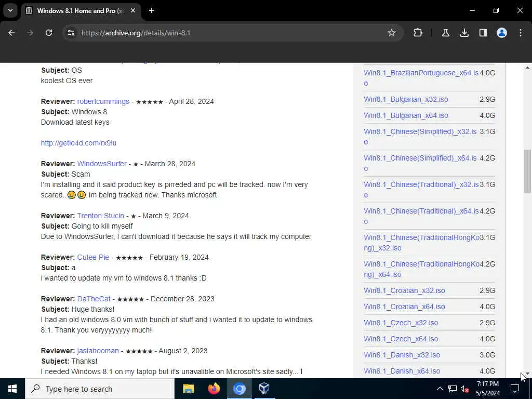Click the "Going to kill myself" subject line

click(102, 227)
